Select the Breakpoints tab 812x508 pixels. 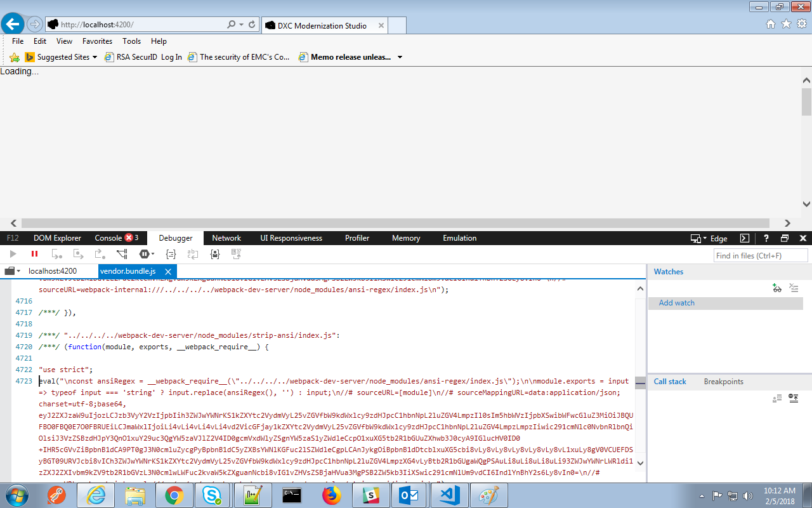pyautogui.click(x=723, y=382)
